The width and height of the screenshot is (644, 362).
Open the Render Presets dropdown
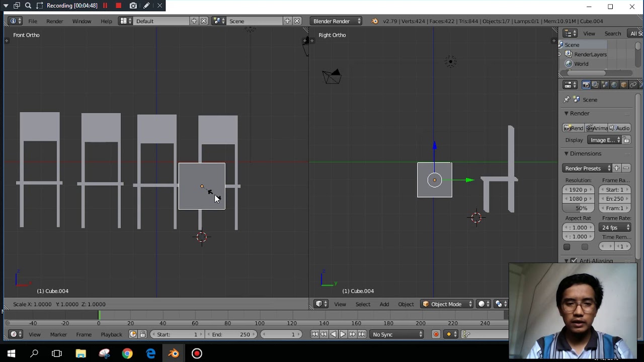click(587, 168)
